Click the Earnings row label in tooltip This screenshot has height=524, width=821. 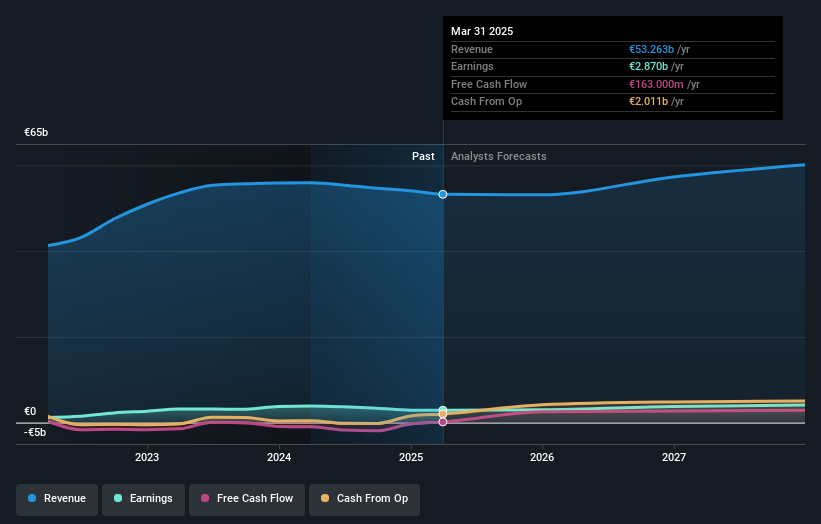[x=472, y=66]
